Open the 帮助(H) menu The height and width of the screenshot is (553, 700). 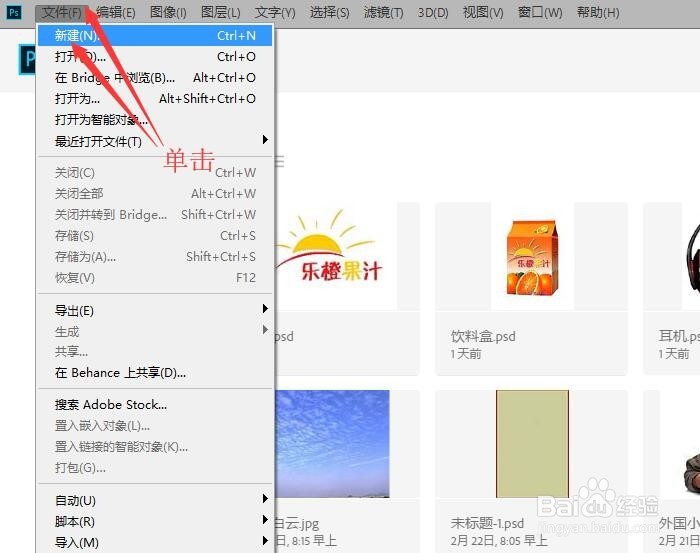click(x=598, y=12)
